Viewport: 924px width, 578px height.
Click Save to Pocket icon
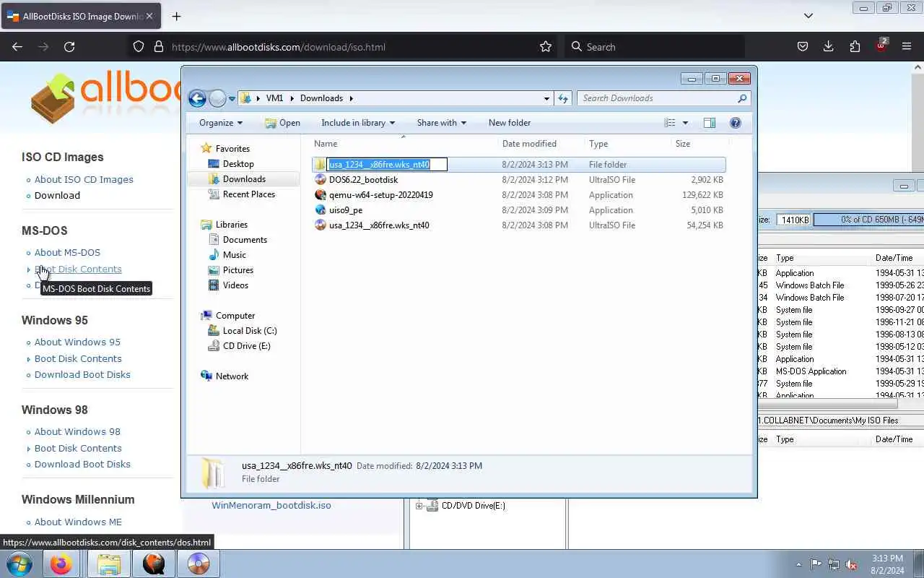pyautogui.click(x=803, y=47)
